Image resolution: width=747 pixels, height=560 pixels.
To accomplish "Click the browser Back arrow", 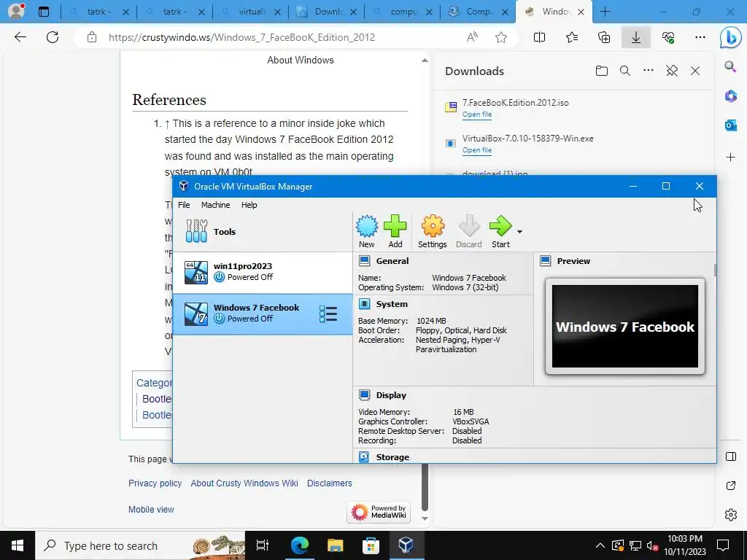I will click(20, 37).
